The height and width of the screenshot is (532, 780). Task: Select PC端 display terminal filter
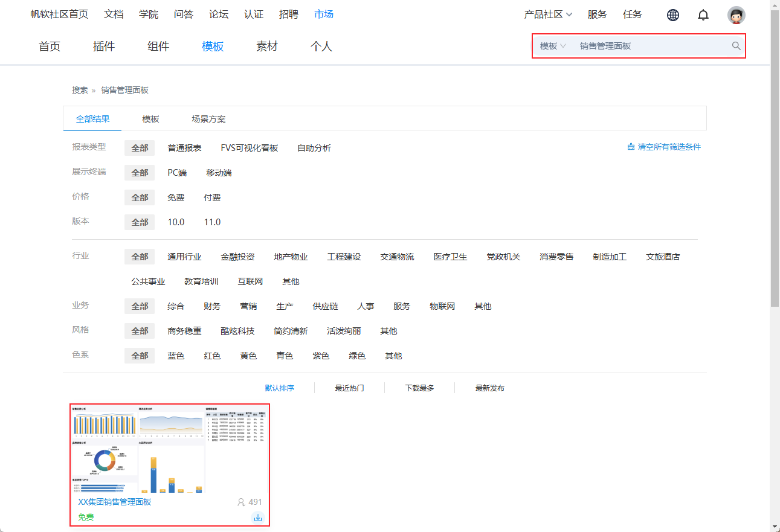pyautogui.click(x=177, y=173)
